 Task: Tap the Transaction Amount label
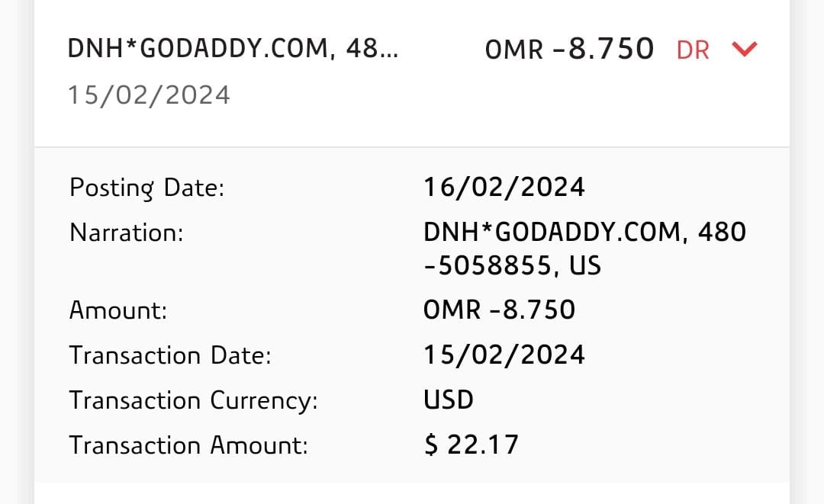pyautogui.click(x=188, y=445)
